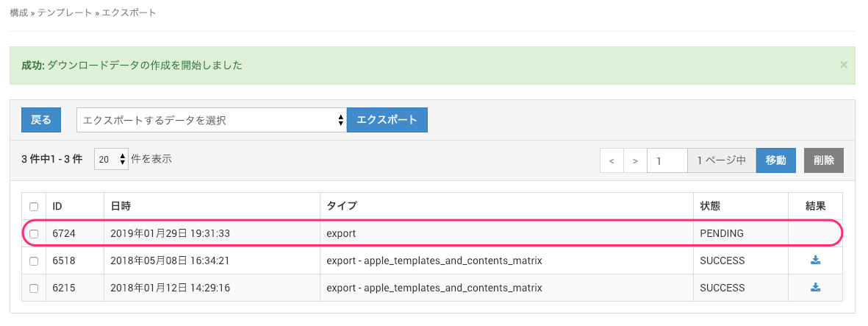Open 構成 in the breadcrumb
The width and height of the screenshot is (868, 326).
tap(19, 13)
